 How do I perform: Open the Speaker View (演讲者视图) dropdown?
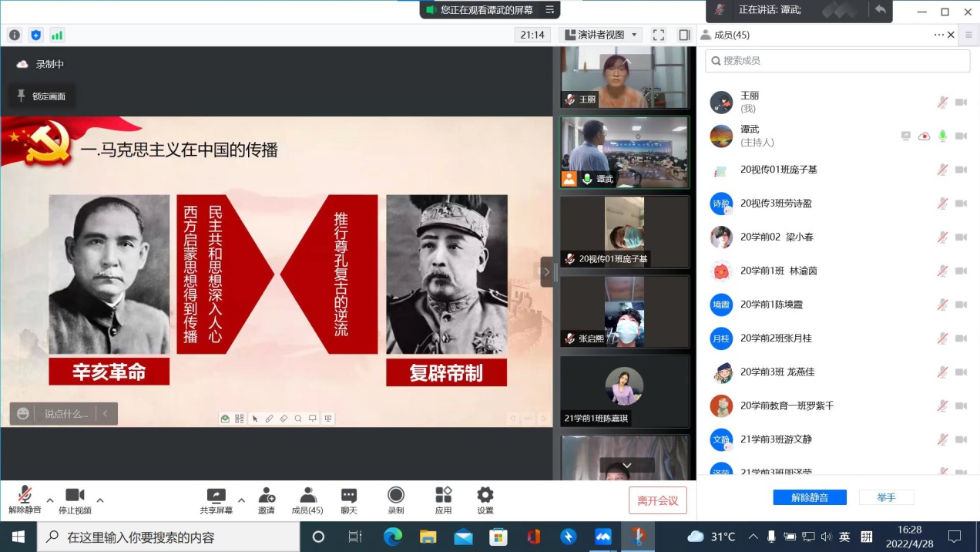(601, 35)
